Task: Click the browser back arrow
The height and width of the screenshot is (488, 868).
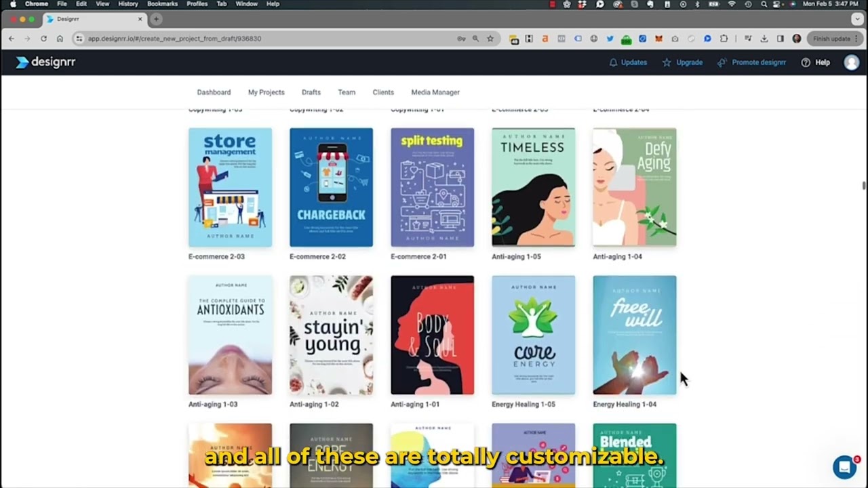Action: (x=12, y=39)
